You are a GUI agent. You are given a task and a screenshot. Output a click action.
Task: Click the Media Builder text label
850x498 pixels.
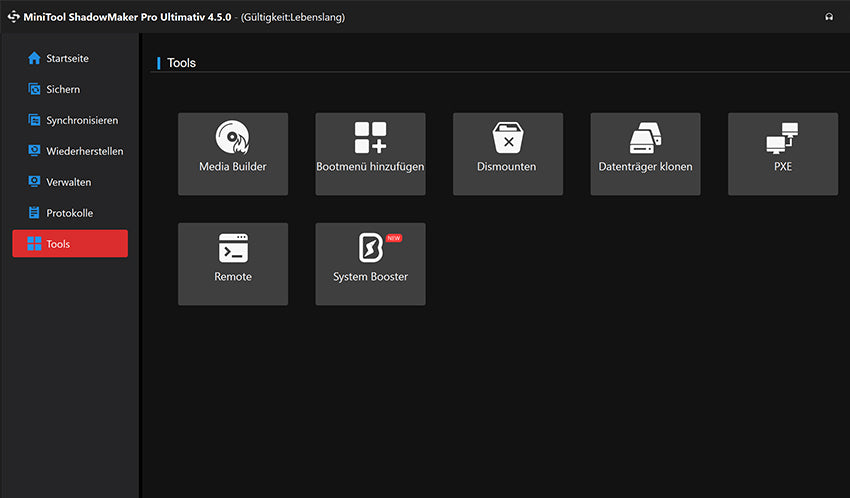(x=232, y=167)
